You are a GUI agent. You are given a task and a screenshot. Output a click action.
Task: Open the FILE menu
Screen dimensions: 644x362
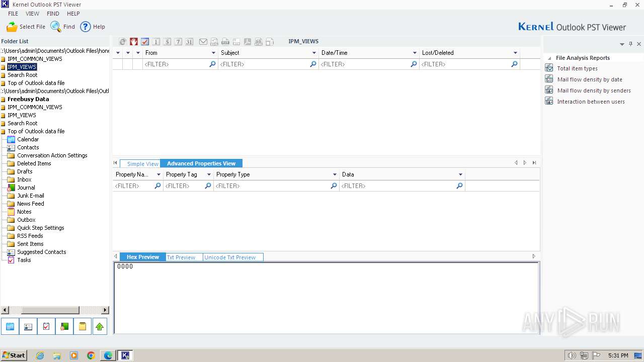13,14
